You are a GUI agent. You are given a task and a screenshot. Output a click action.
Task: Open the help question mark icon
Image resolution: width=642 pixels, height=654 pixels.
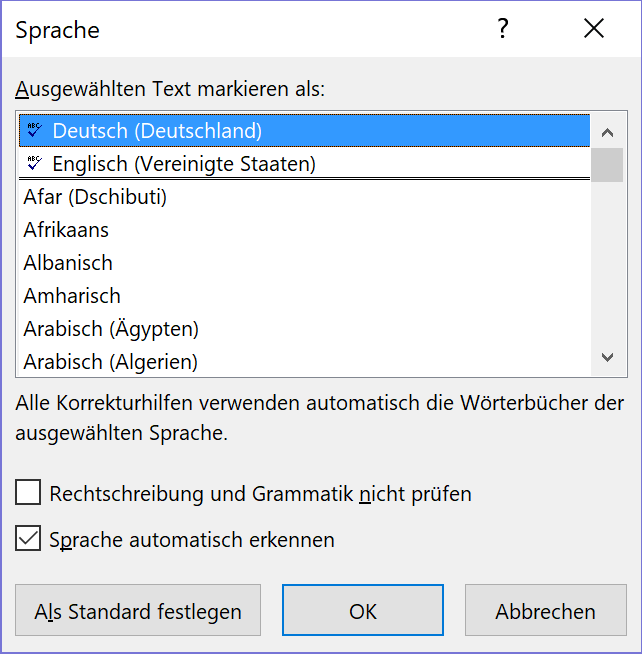[x=503, y=29]
